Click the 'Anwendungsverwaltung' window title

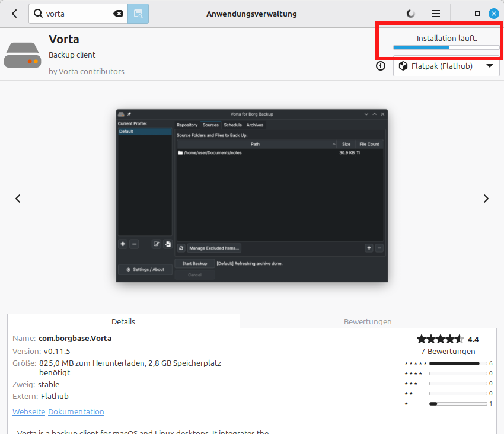[x=251, y=14]
